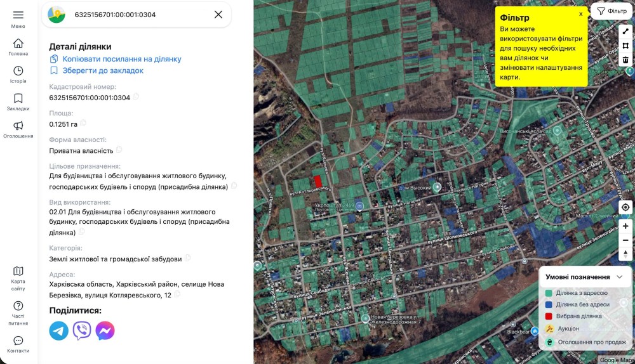The width and height of the screenshot is (635, 364).
Task: Open the Фільтр map filter button
Action: click(612, 11)
